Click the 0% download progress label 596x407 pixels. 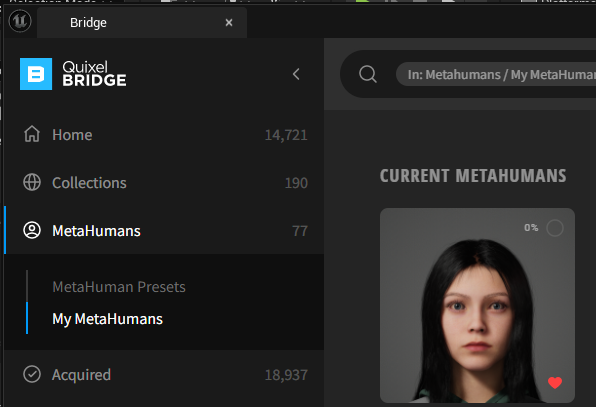[531, 228]
